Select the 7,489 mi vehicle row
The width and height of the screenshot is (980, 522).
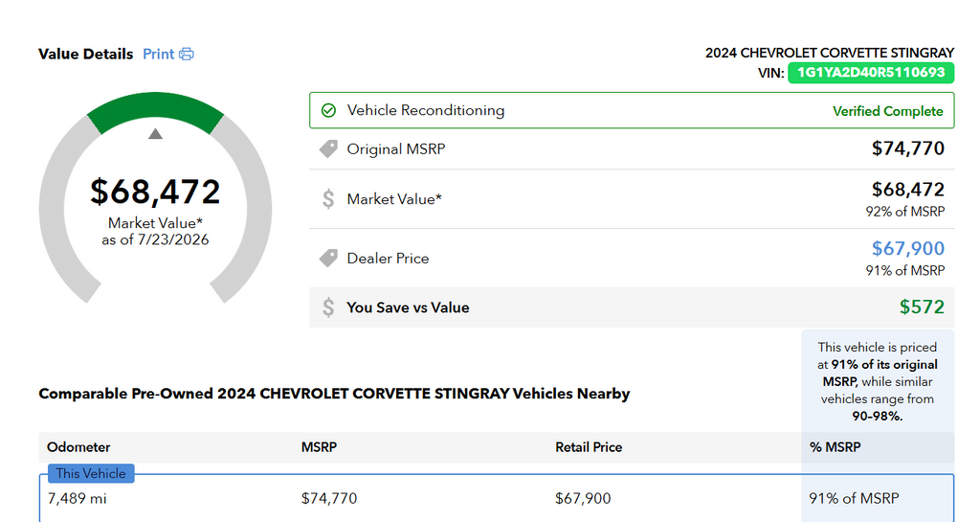tap(497, 498)
